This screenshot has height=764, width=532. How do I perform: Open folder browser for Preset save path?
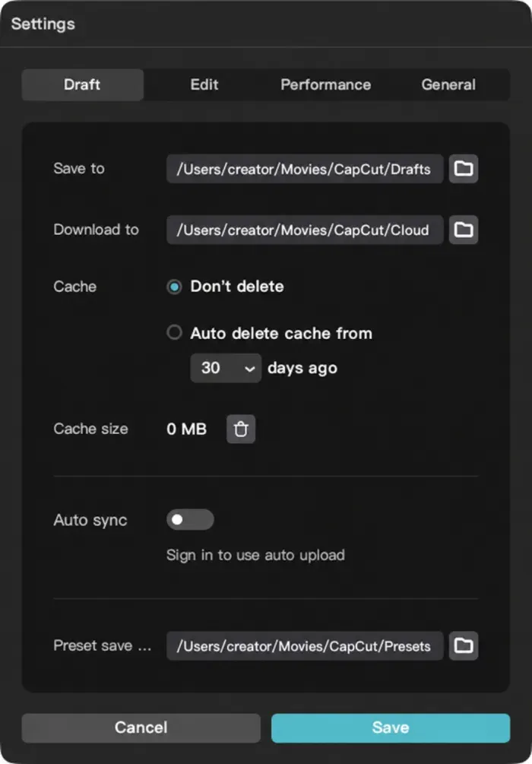pyautogui.click(x=464, y=645)
